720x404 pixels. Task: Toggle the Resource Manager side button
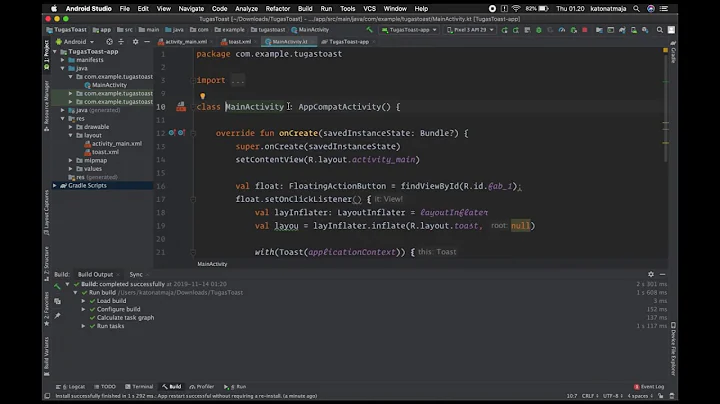[46, 106]
